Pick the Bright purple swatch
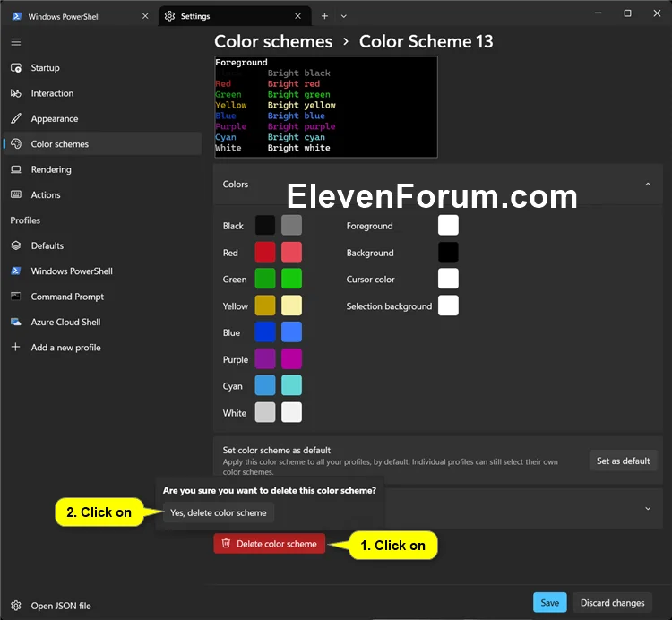 291,359
